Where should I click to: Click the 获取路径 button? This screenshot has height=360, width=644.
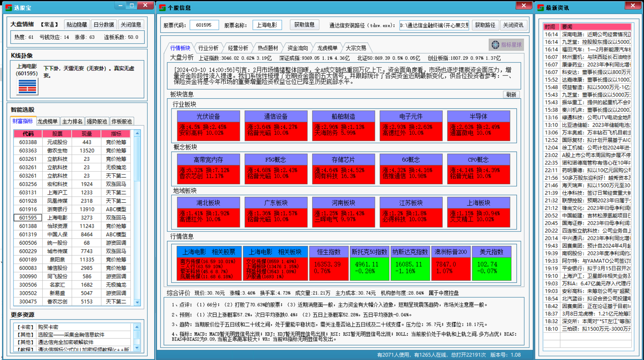pyautogui.click(x=485, y=25)
